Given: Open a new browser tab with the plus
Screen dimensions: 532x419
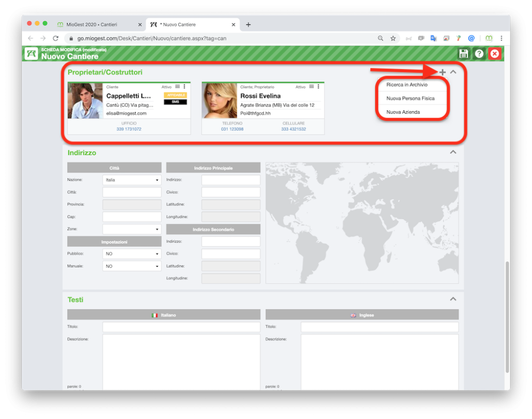Looking at the screenshot, I should point(248,24).
